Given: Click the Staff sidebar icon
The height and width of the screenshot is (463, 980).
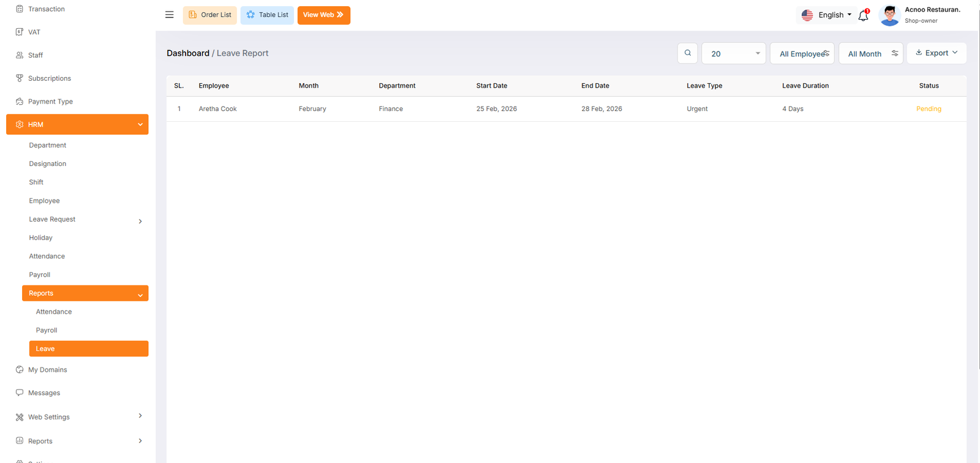Looking at the screenshot, I should (20, 55).
